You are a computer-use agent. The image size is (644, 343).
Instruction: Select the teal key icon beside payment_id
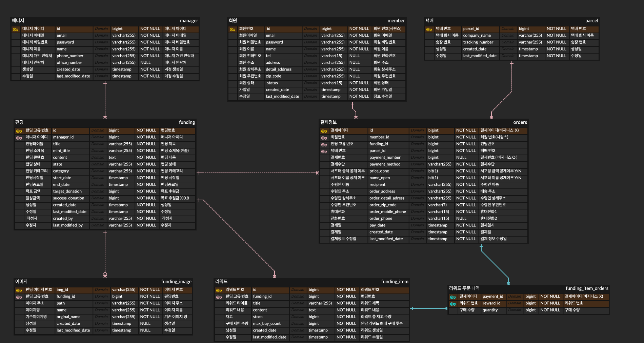click(x=453, y=297)
